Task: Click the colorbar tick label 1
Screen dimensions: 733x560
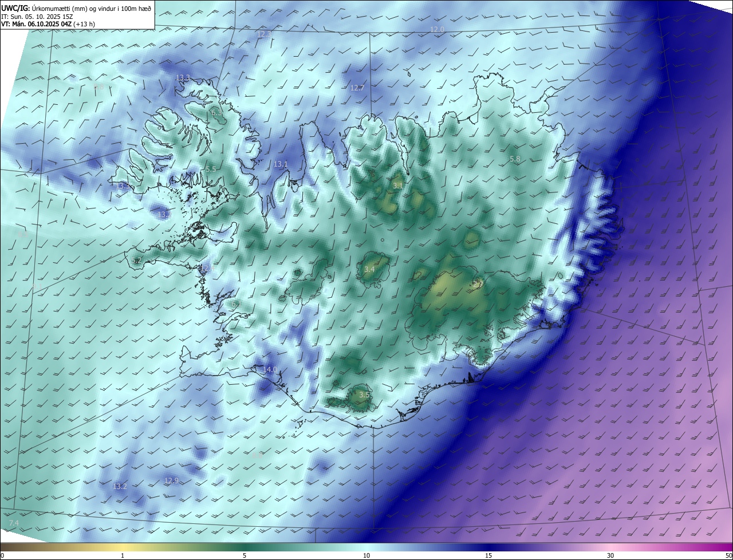Action: click(x=123, y=555)
